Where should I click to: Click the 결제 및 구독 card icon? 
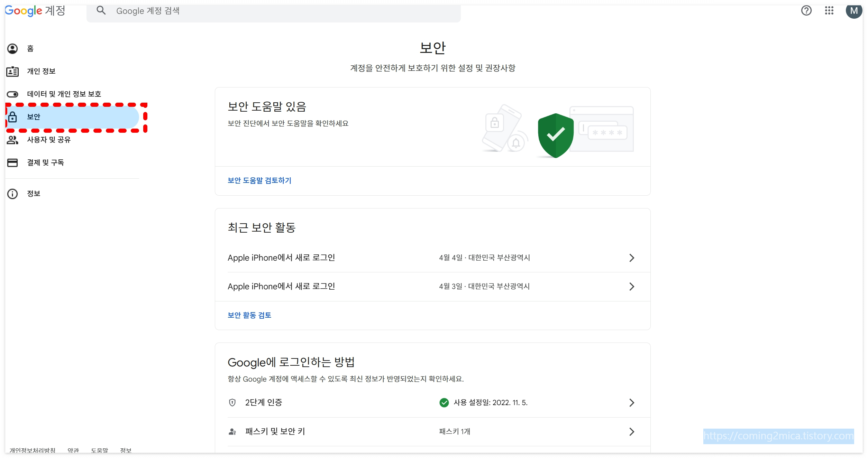click(12, 163)
